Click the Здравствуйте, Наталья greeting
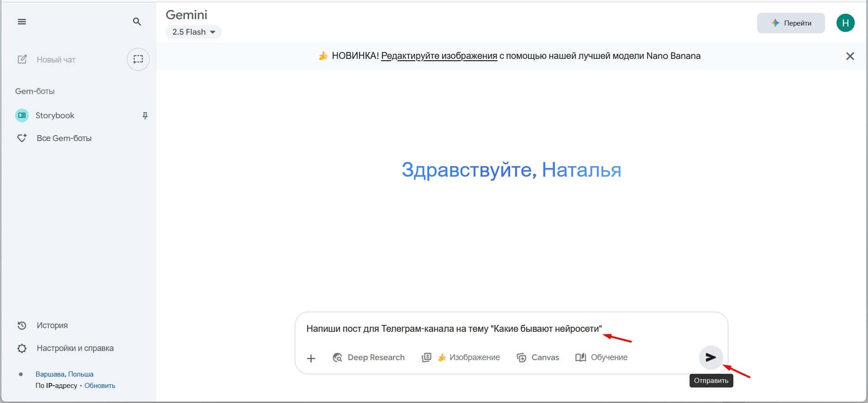 coord(511,170)
